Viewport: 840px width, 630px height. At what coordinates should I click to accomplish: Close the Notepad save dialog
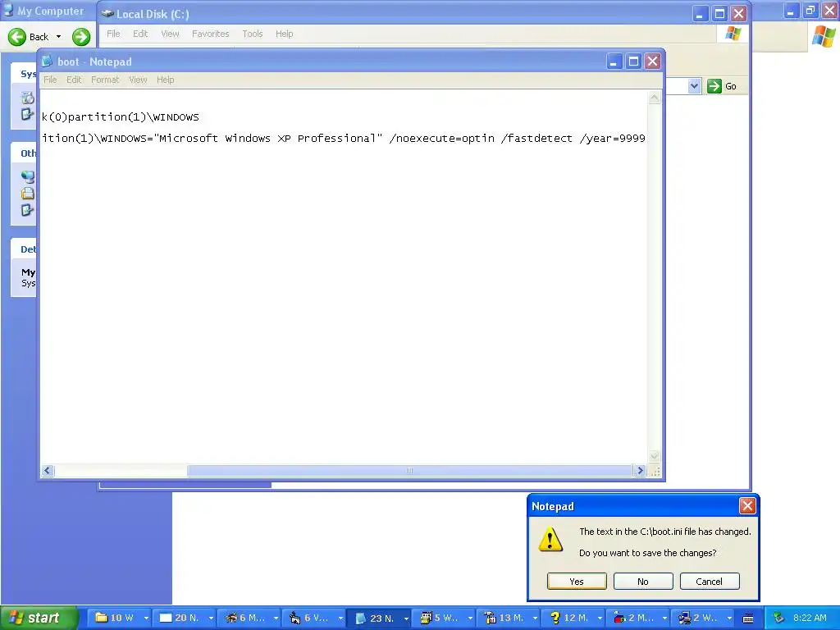747,505
